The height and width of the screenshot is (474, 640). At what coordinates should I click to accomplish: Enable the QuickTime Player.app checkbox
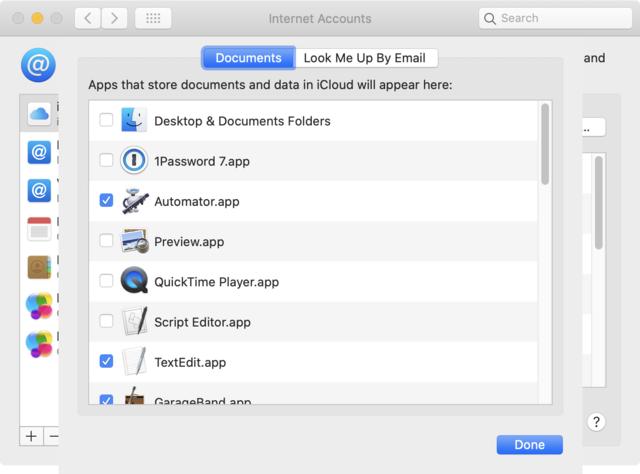coord(106,281)
